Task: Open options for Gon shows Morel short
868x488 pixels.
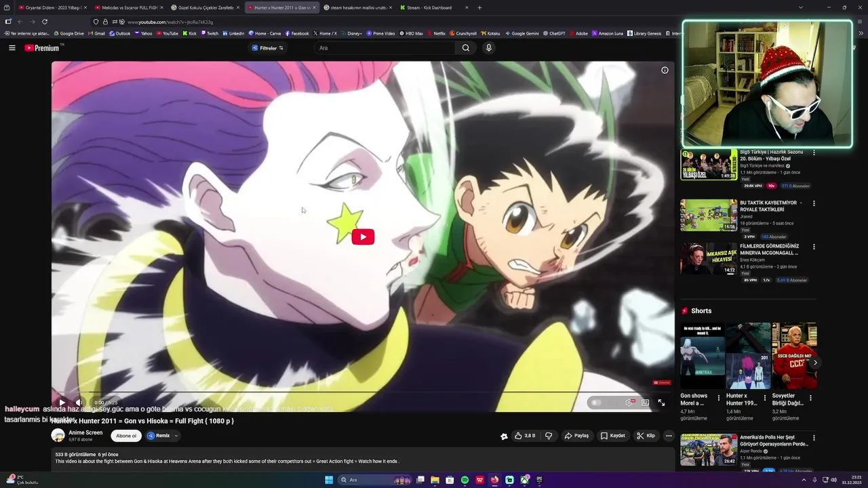Action: [x=719, y=398]
